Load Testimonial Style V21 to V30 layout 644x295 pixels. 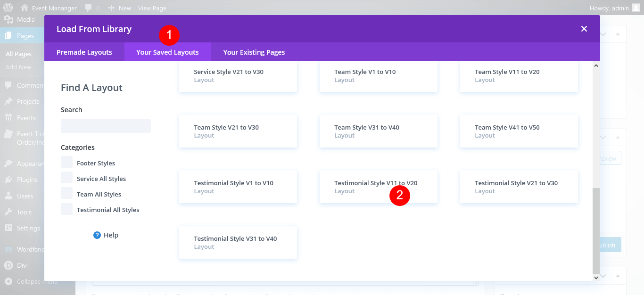[519, 187]
